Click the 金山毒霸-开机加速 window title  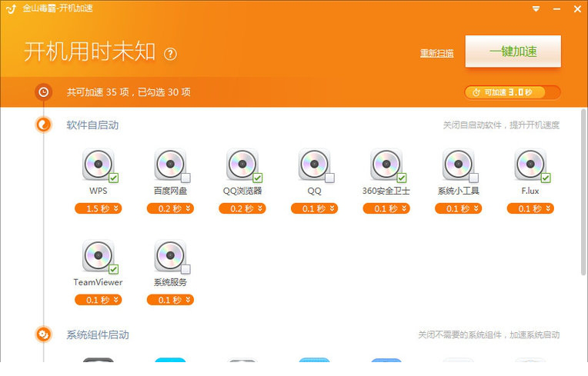[58, 8]
